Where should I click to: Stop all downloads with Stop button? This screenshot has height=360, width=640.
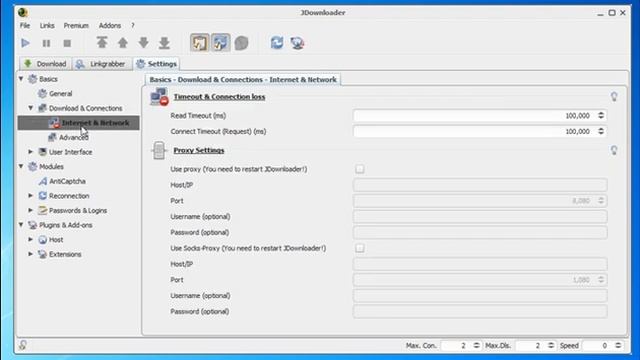pyautogui.click(x=67, y=43)
